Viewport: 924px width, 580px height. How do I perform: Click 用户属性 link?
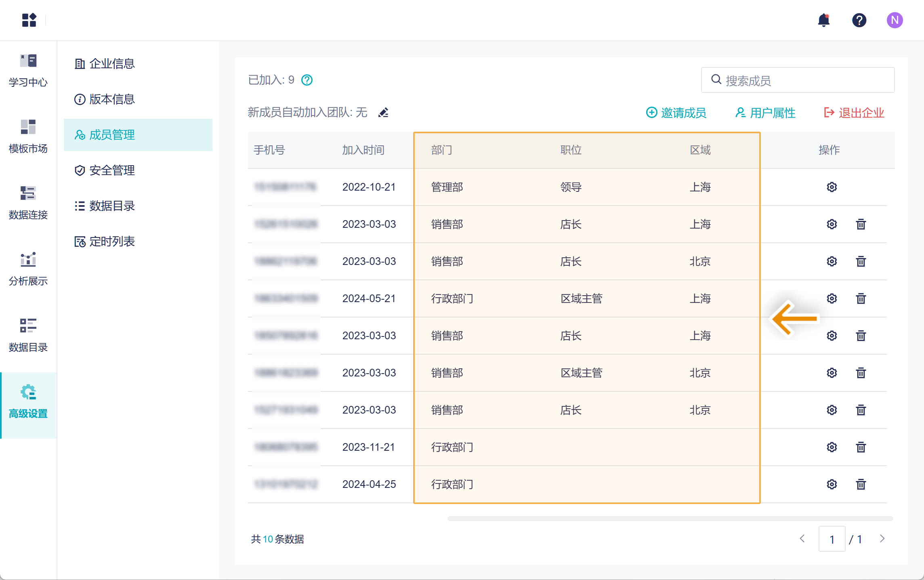pyautogui.click(x=765, y=113)
